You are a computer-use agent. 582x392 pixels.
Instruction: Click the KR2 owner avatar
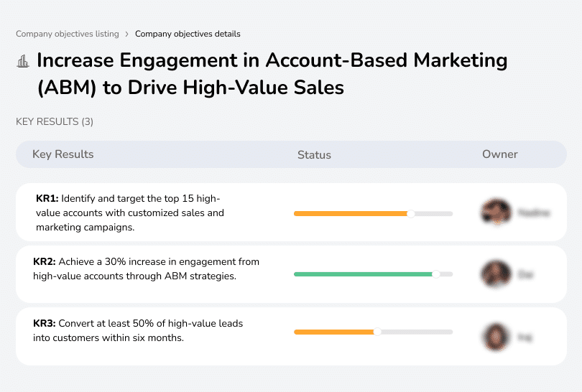click(496, 274)
